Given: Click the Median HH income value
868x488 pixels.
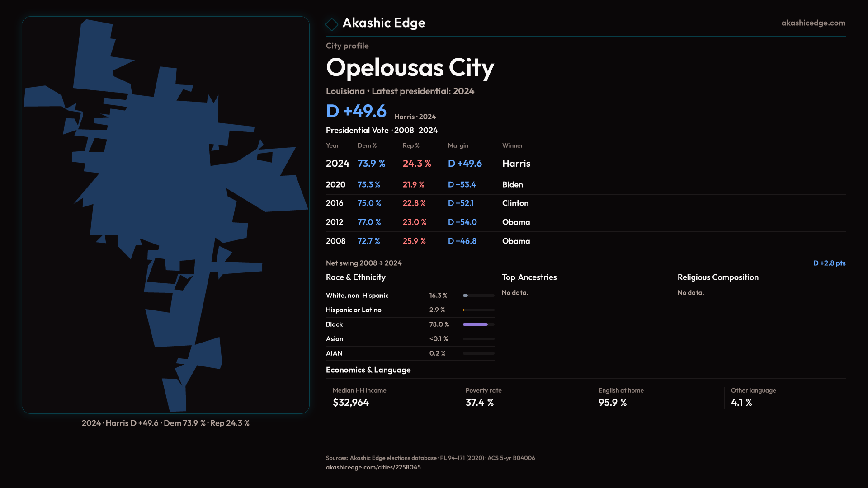Looking at the screenshot, I should pyautogui.click(x=351, y=403).
